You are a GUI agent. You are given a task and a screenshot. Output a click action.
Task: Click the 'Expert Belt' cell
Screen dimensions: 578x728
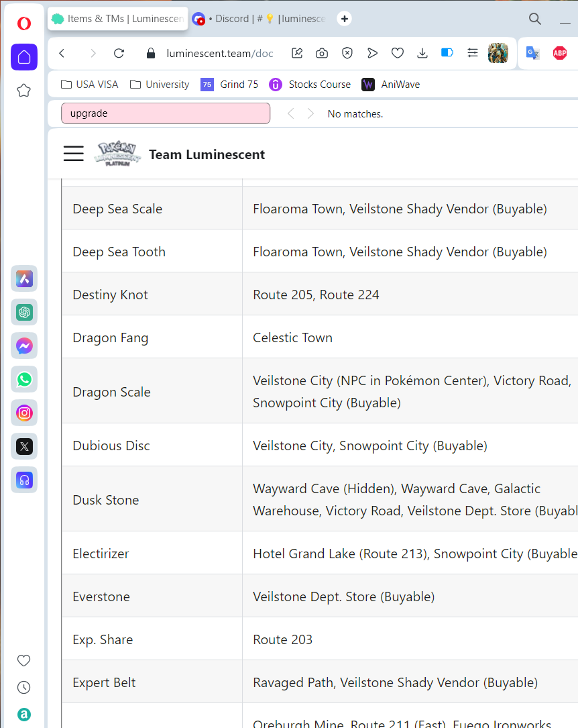[x=152, y=682]
